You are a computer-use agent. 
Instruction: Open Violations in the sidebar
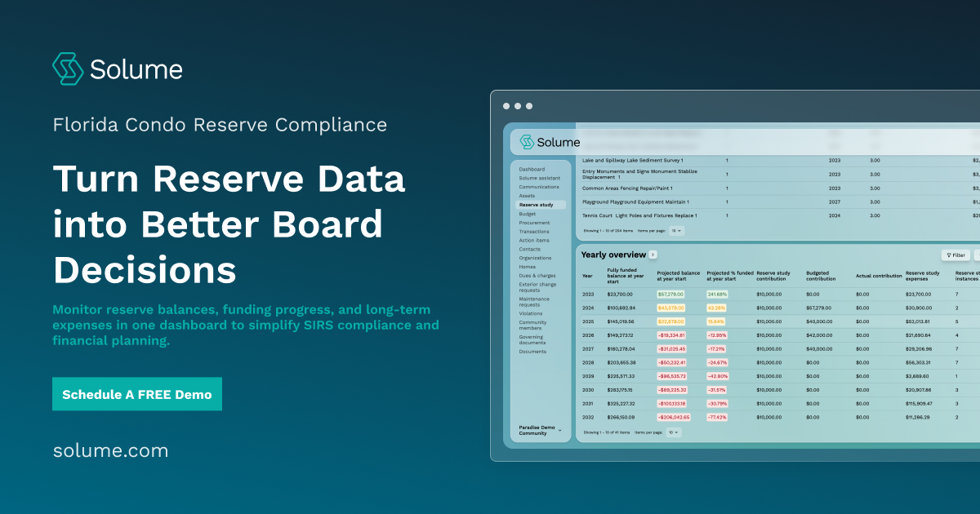[x=531, y=312]
